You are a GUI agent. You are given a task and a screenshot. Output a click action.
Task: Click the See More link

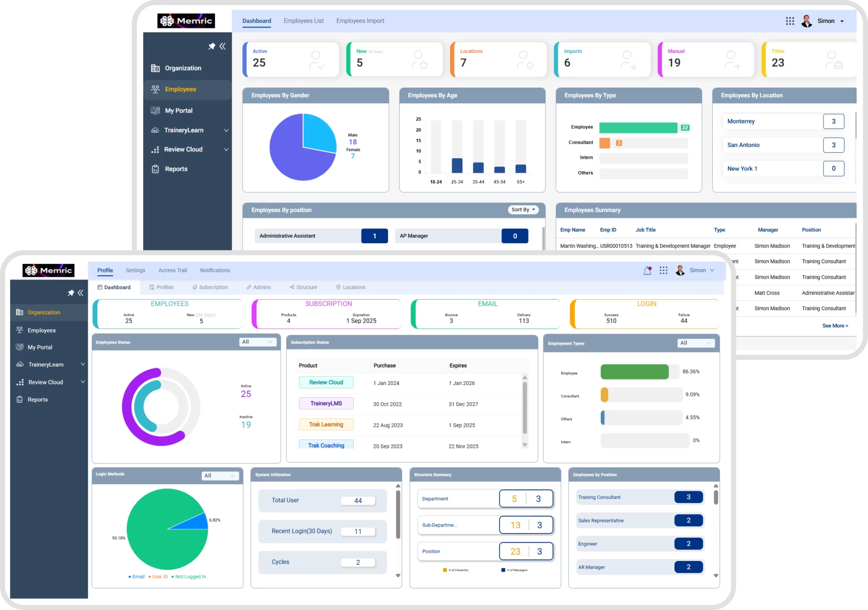click(835, 326)
